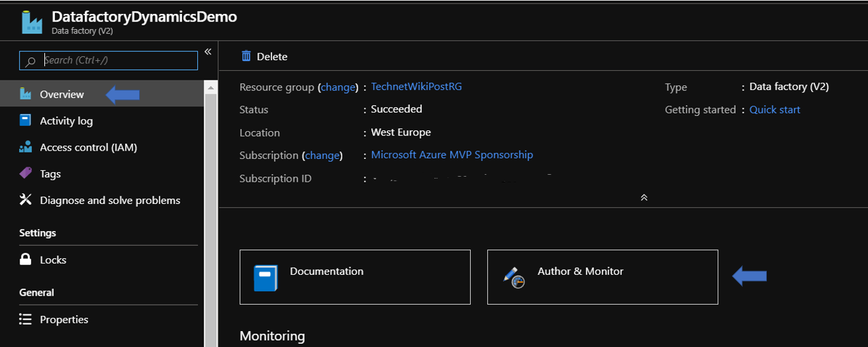The image size is (868, 347).
Task: Select Activity log in the sidebar
Action: pyautogui.click(x=66, y=121)
